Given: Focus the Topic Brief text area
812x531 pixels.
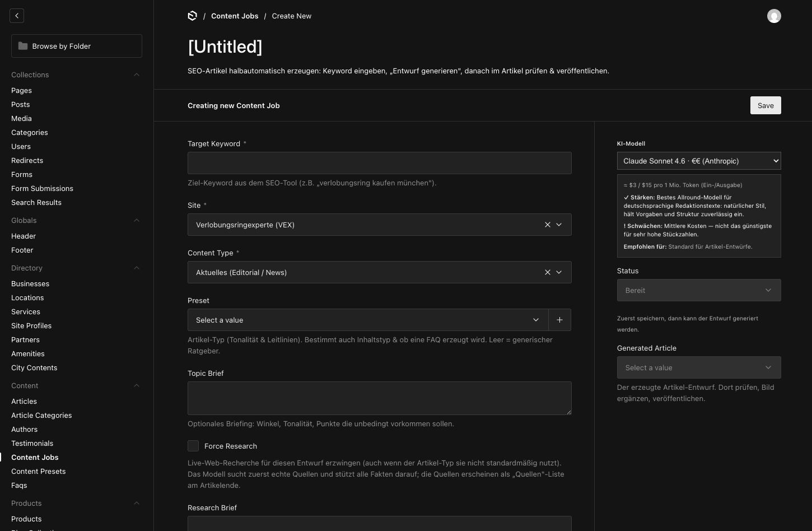Looking at the screenshot, I should pos(380,398).
